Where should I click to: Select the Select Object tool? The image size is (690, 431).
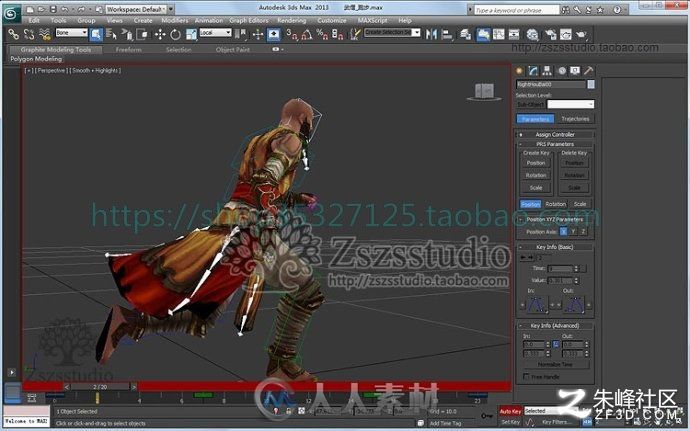tap(95, 34)
